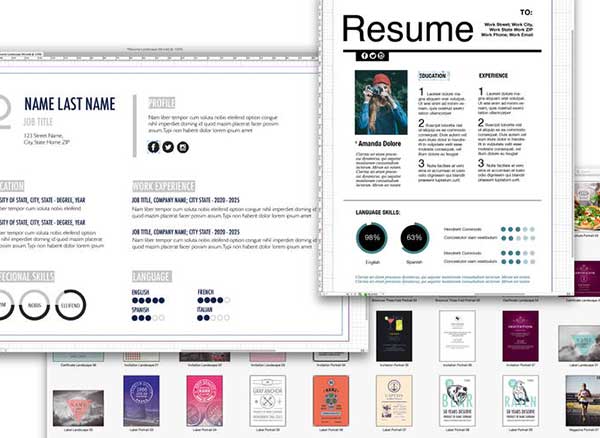Click the portrait resume window vertical scrollbar
The image size is (600, 438).
click(x=572, y=145)
